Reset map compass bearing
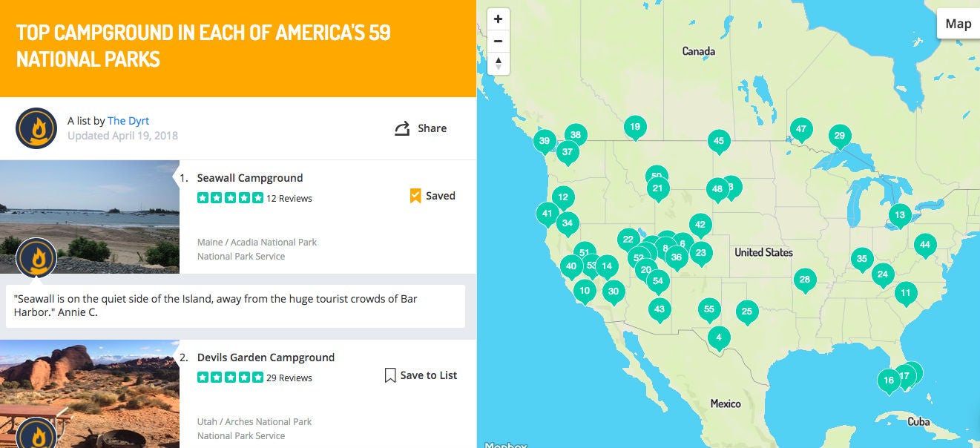 click(x=499, y=63)
